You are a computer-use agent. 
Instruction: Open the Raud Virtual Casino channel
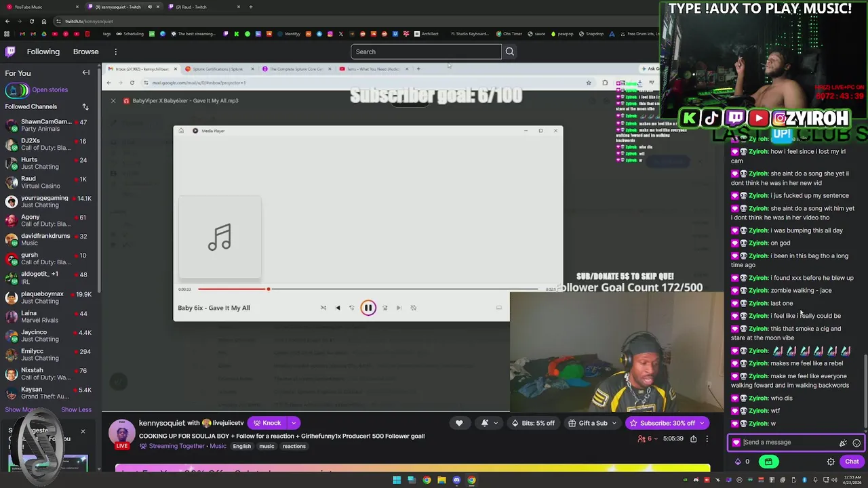pos(51,182)
